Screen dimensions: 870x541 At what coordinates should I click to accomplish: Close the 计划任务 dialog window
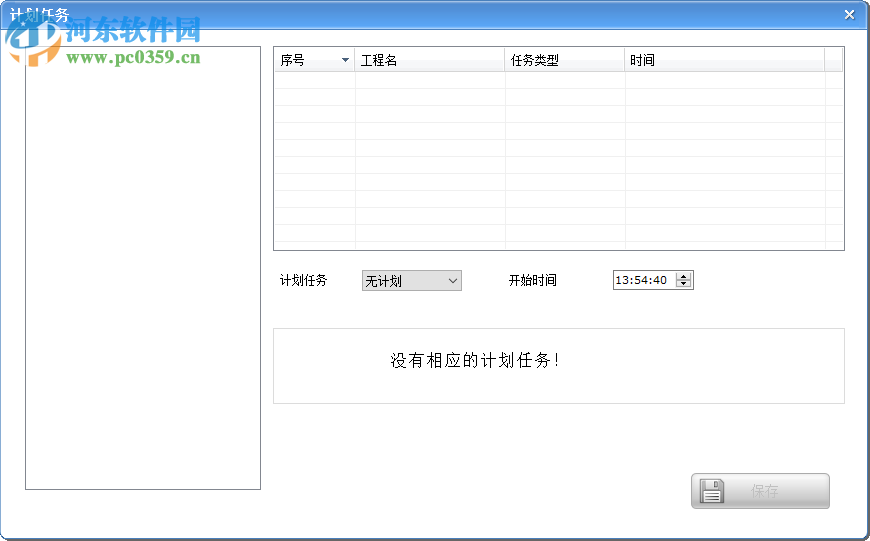point(849,15)
